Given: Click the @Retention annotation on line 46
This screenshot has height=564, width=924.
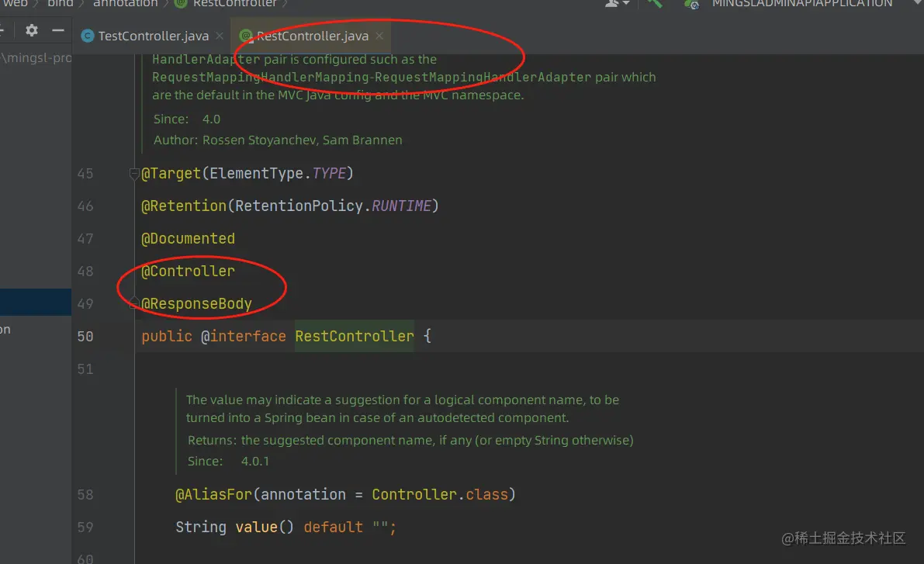Looking at the screenshot, I should point(184,206).
